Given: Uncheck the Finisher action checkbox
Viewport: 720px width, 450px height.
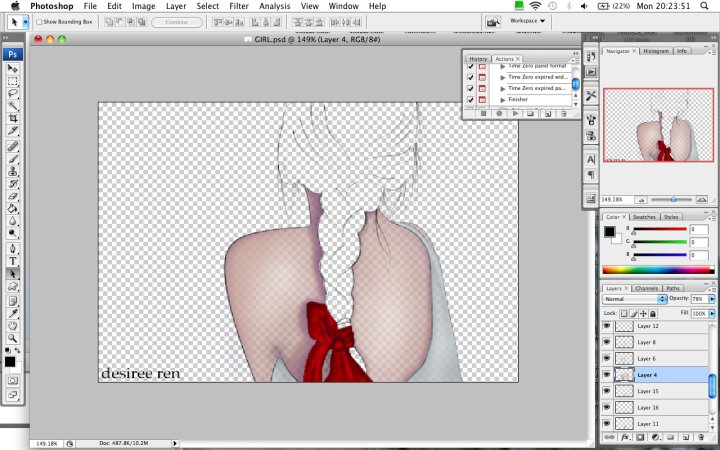Looking at the screenshot, I should pos(470,99).
